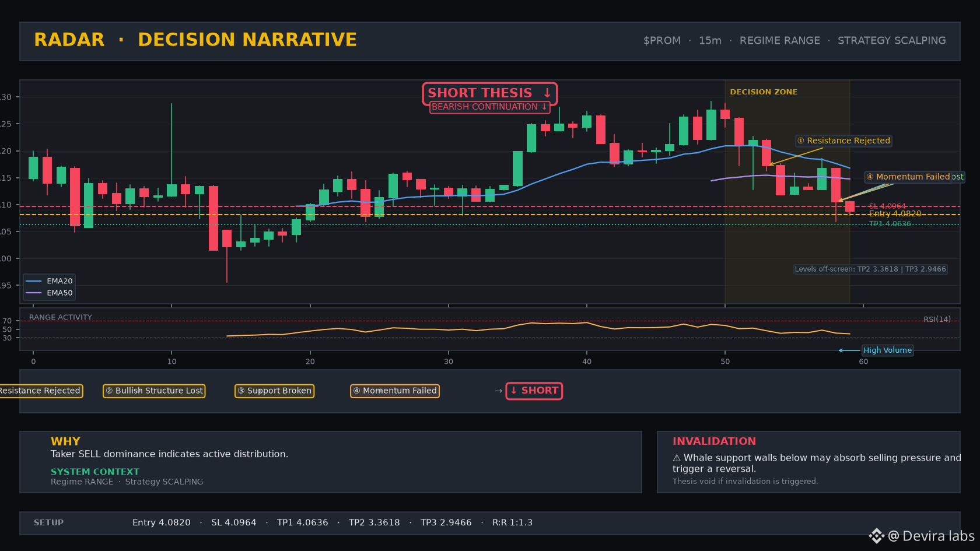Click the SYSTEM CONTEXT heading

95,472
